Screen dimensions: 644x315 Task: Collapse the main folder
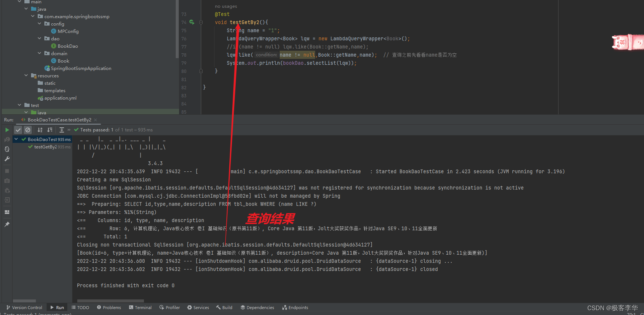pyautogui.click(x=19, y=2)
